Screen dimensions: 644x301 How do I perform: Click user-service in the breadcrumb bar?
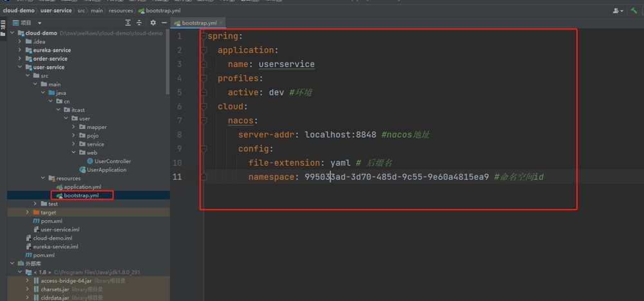click(56, 11)
